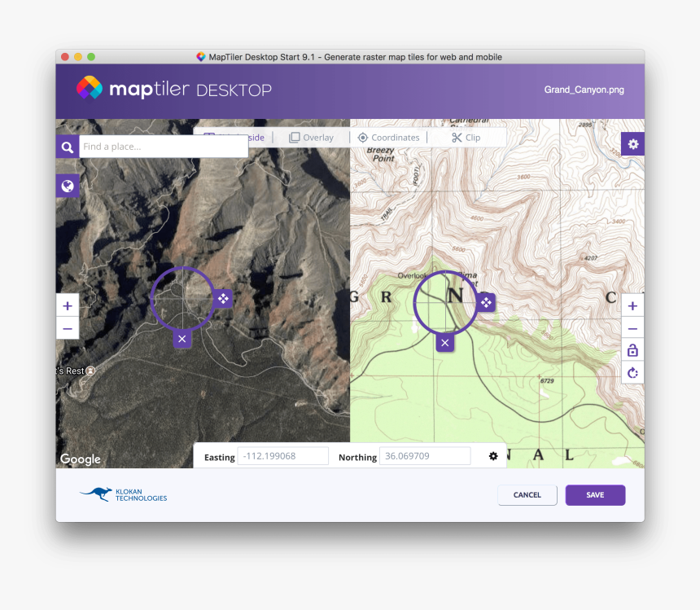Open settings gear at top right
Screen dimensions: 700x610
[632, 144]
